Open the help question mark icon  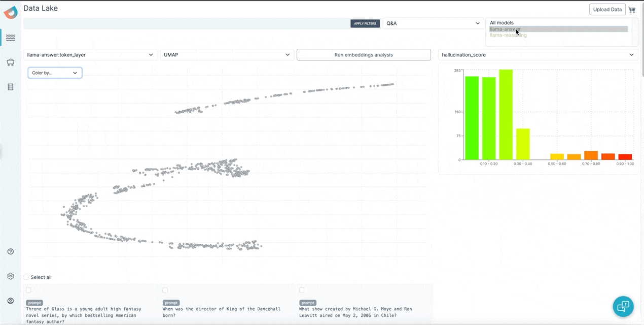point(11,252)
